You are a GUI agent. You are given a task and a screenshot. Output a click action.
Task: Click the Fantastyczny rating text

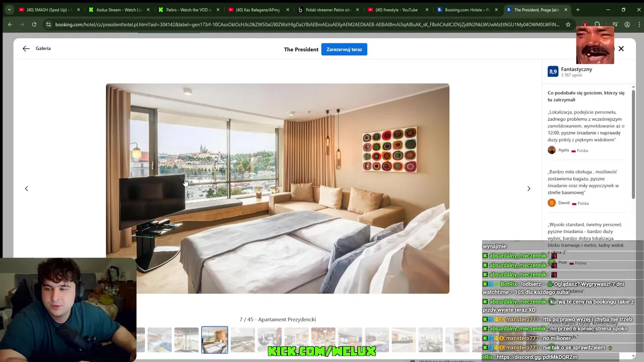click(577, 69)
